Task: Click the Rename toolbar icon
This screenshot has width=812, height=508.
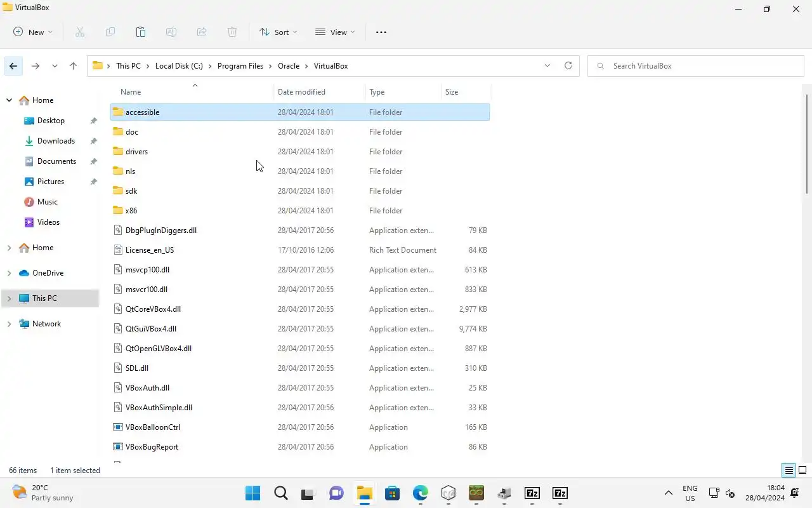Action: pyautogui.click(x=171, y=32)
